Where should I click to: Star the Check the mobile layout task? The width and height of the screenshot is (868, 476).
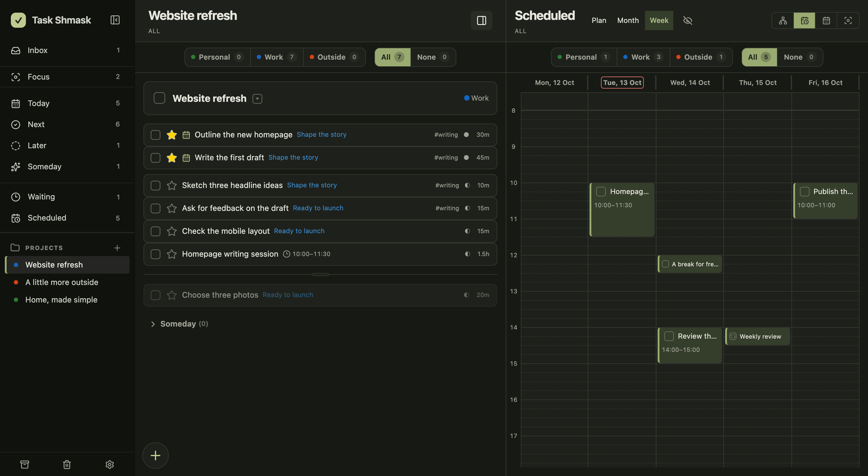point(171,231)
